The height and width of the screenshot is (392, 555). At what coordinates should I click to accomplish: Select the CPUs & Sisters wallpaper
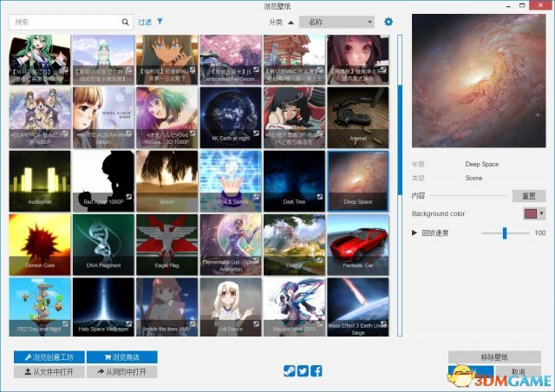pyautogui.click(x=231, y=181)
